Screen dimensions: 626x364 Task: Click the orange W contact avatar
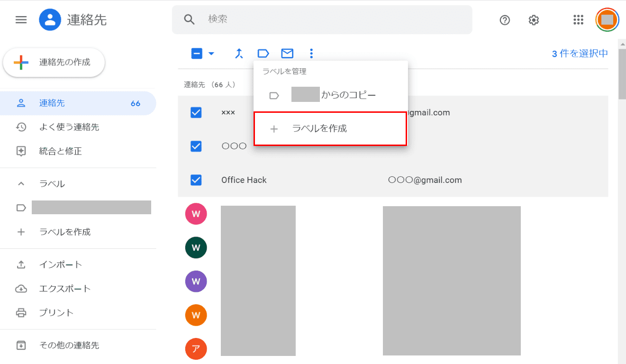click(196, 315)
